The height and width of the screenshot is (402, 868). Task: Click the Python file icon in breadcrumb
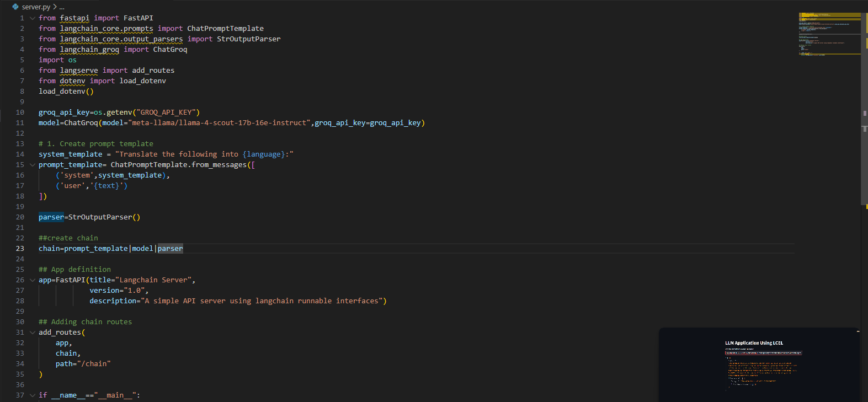[15, 7]
